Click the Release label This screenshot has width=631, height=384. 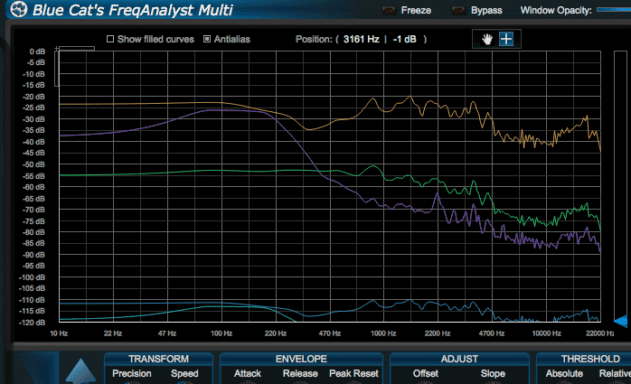(x=300, y=374)
